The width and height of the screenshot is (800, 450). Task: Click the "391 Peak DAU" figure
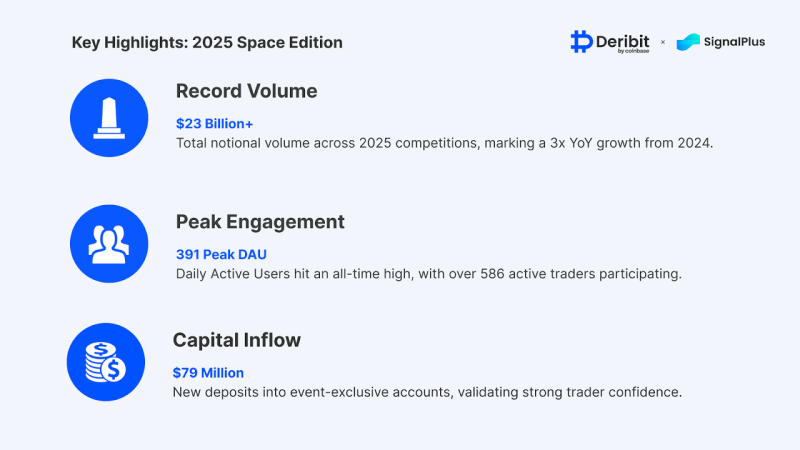coord(221,254)
